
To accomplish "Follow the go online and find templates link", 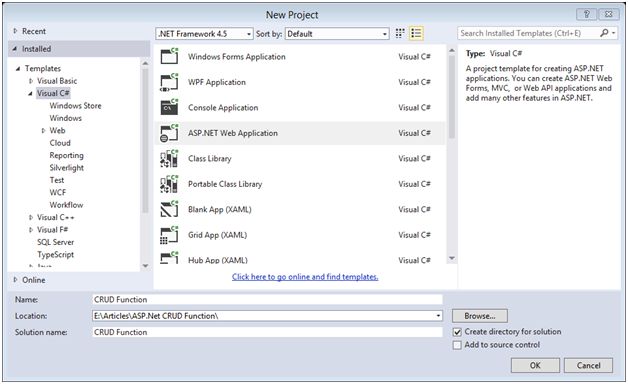I will tap(305, 277).
